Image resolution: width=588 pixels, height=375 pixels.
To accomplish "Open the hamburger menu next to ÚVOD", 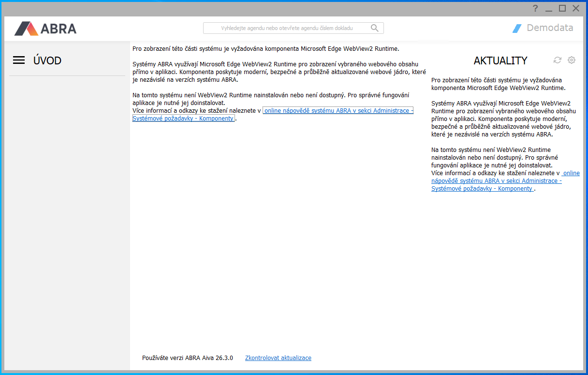I will pyautogui.click(x=19, y=60).
